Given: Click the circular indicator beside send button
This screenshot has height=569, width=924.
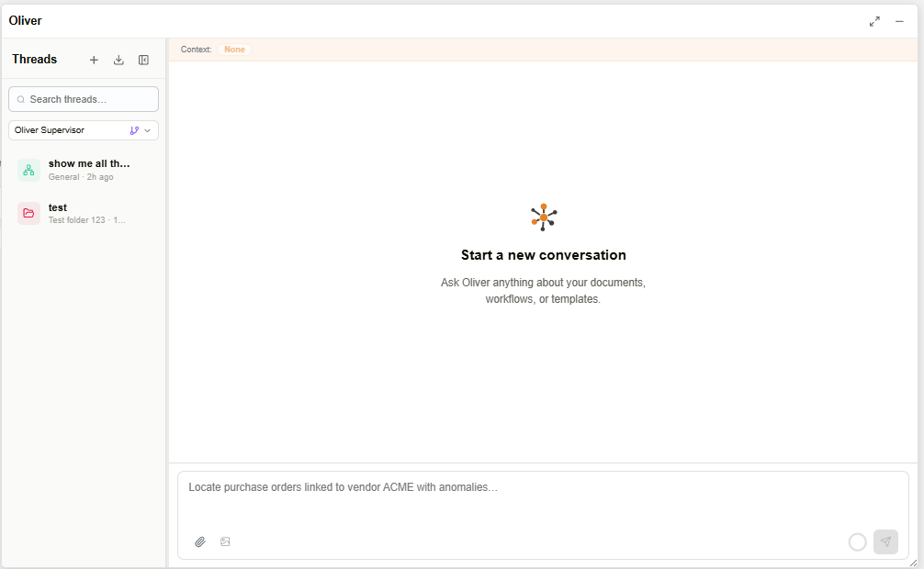Looking at the screenshot, I should 858,541.
